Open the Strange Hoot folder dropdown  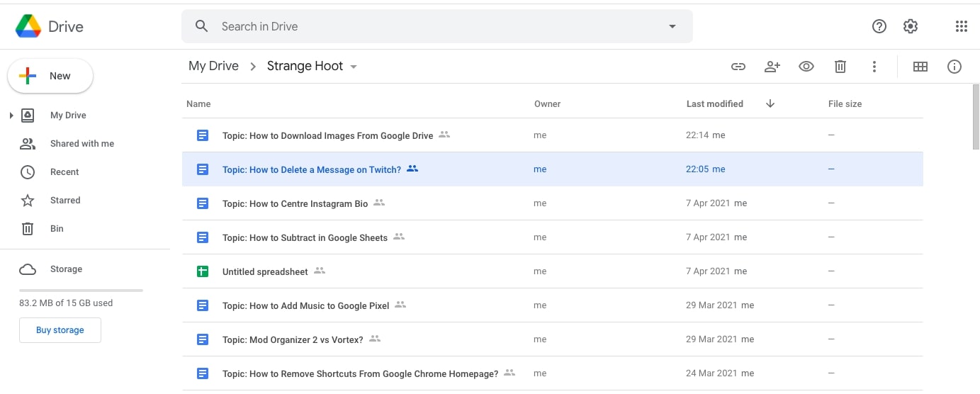(354, 67)
